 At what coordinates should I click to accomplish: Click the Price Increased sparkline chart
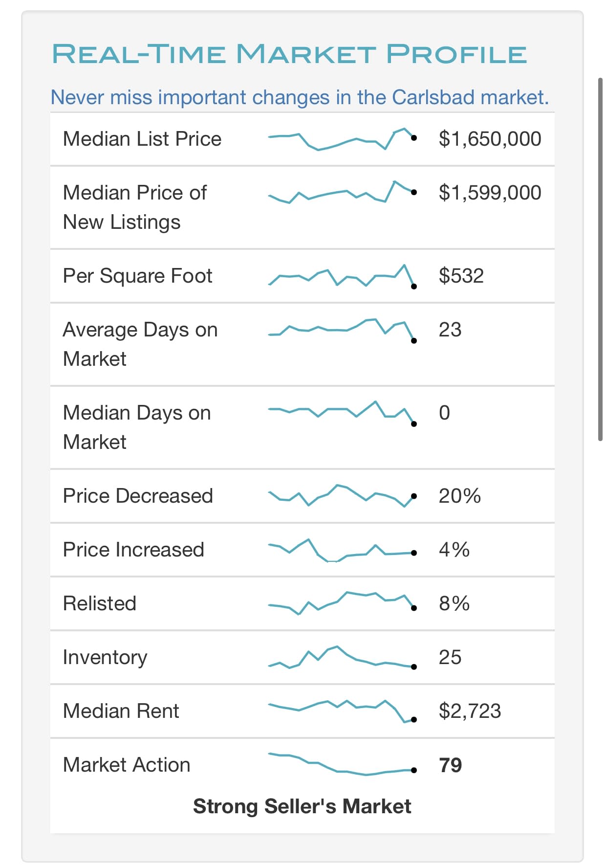(342, 551)
